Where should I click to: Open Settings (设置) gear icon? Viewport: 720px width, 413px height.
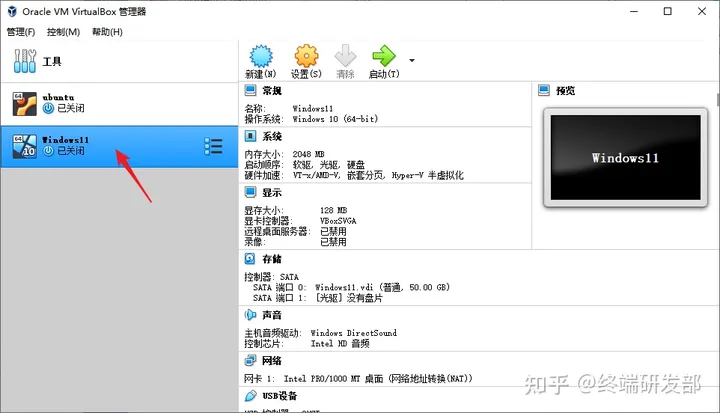306,56
